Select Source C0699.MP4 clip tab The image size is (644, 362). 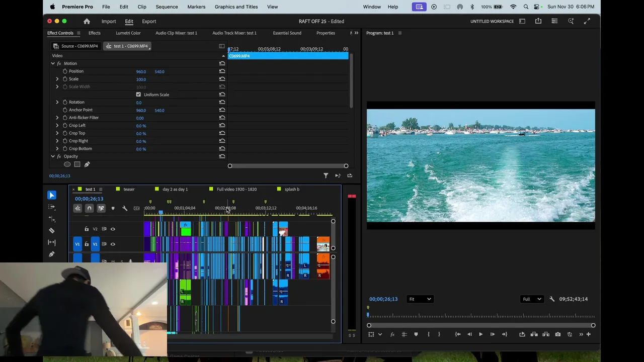coord(76,46)
